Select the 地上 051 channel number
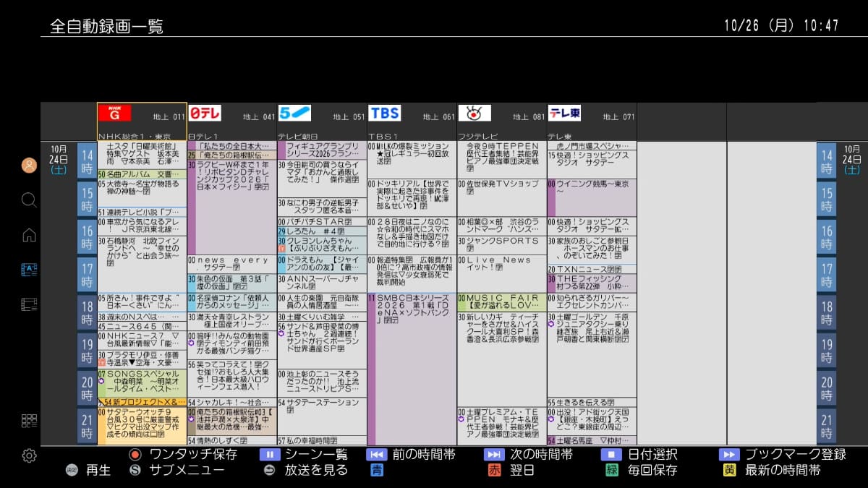This screenshot has height=488, width=868. point(349,117)
